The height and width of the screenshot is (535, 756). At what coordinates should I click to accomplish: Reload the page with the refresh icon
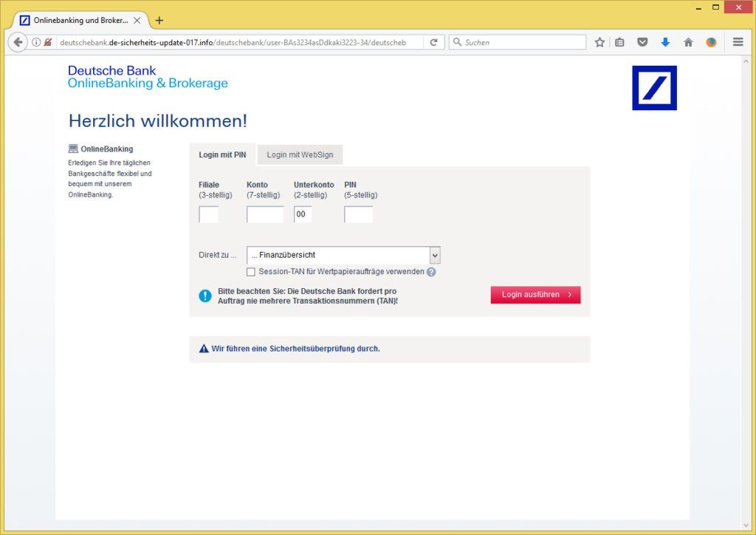tap(433, 42)
